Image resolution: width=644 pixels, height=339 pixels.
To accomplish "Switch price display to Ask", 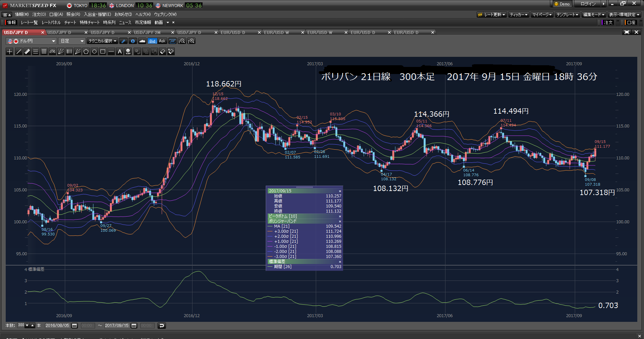I will tap(162, 41).
